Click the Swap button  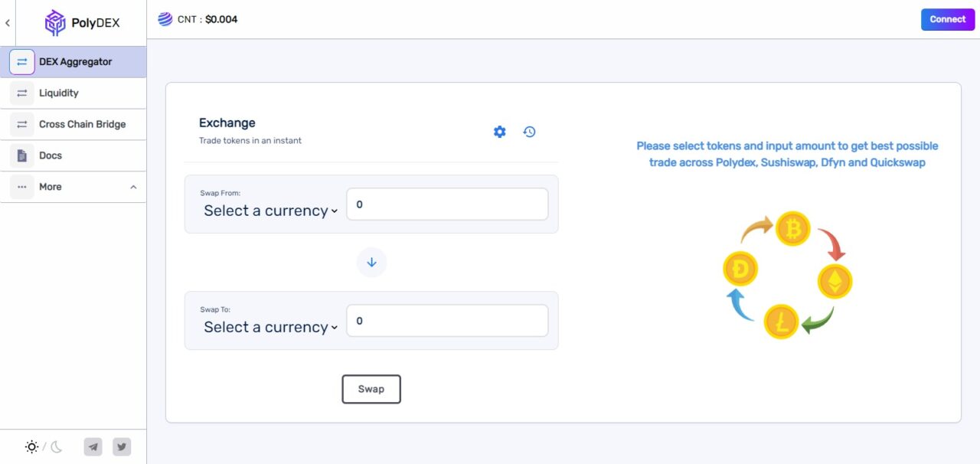371,389
